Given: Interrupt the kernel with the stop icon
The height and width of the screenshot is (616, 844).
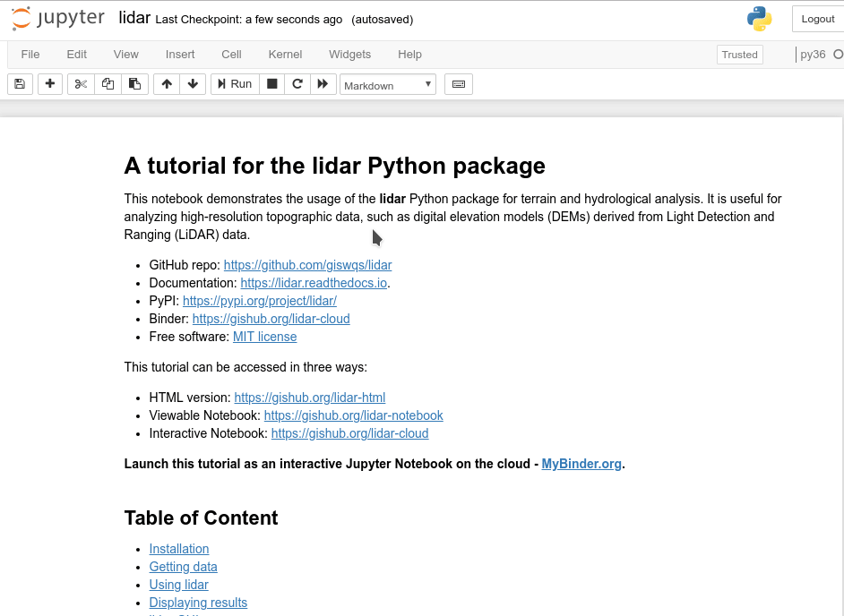Looking at the screenshot, I should click(x=272, y=84).
